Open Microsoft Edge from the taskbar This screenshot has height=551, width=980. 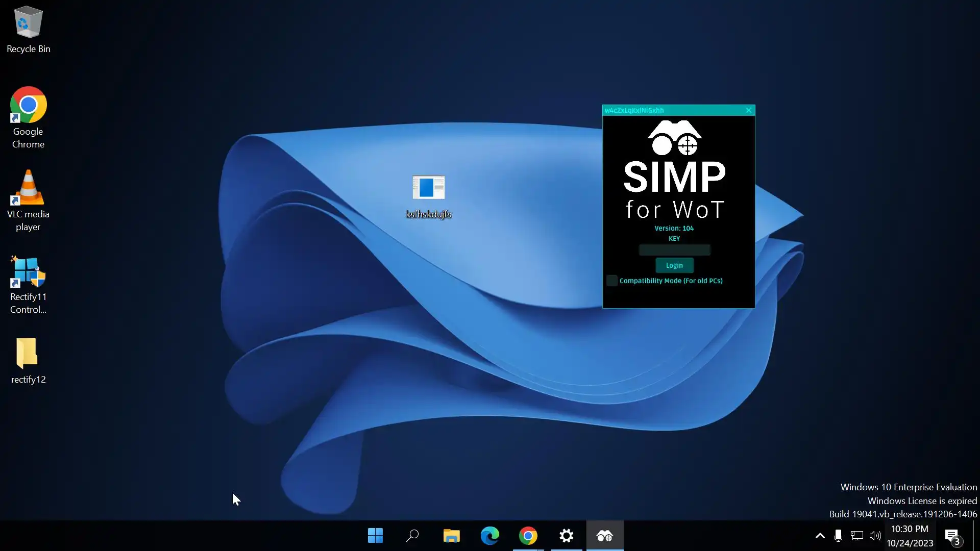(490, 536)
